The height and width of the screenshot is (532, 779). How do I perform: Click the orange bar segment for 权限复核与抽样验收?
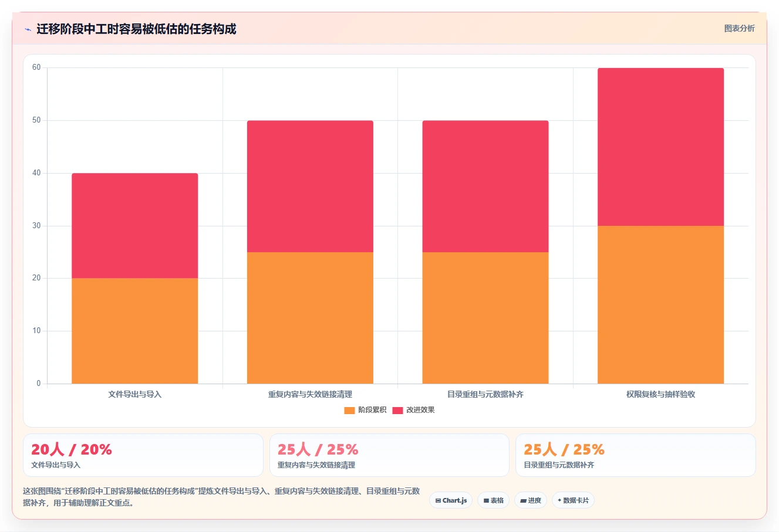pos(661,304)
